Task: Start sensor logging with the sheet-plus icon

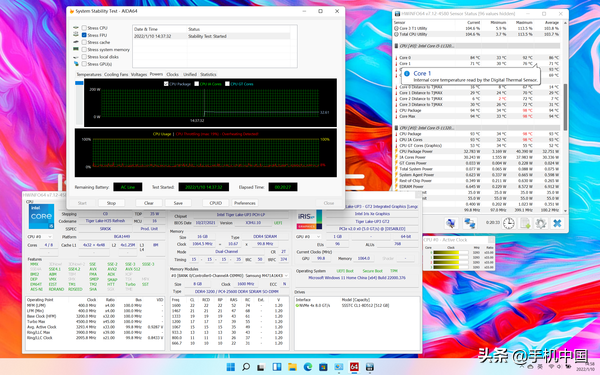Action: 525,223
